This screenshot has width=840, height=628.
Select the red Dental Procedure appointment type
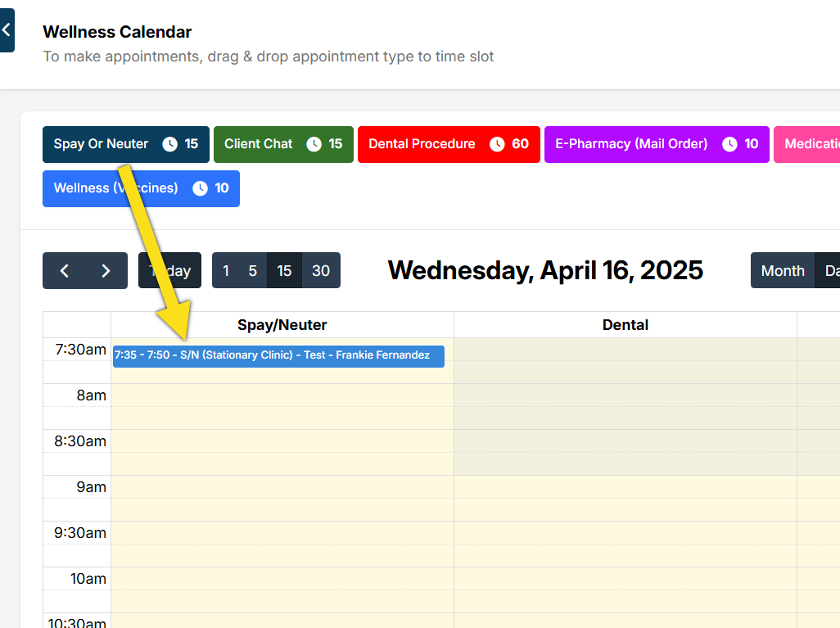[422, 144]
